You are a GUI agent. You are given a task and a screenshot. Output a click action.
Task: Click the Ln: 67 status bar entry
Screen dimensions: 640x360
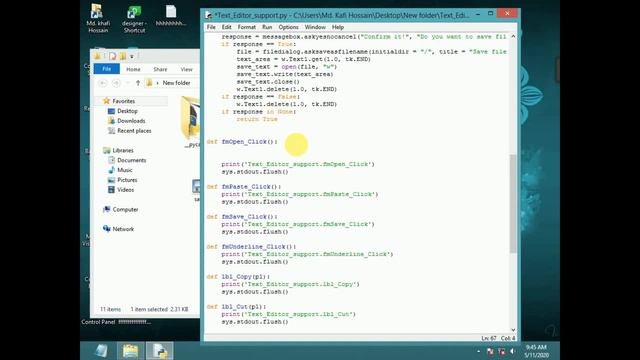tap(489, 338)
